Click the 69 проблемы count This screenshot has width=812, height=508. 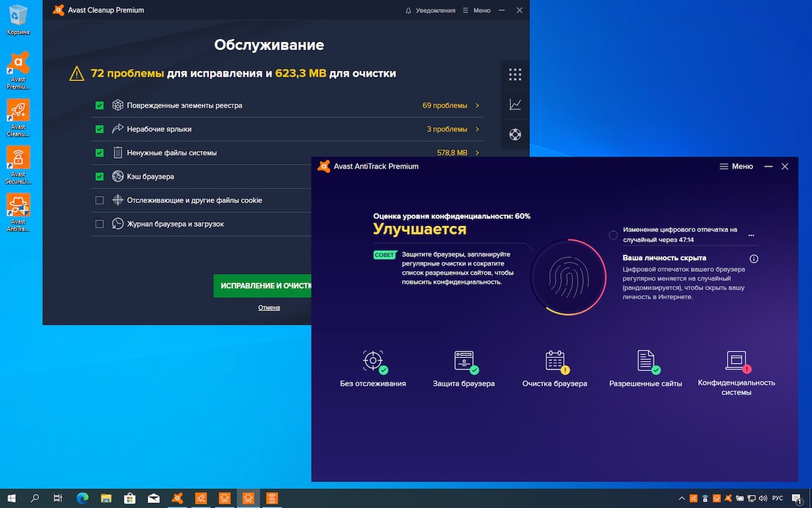pos(444,106)
